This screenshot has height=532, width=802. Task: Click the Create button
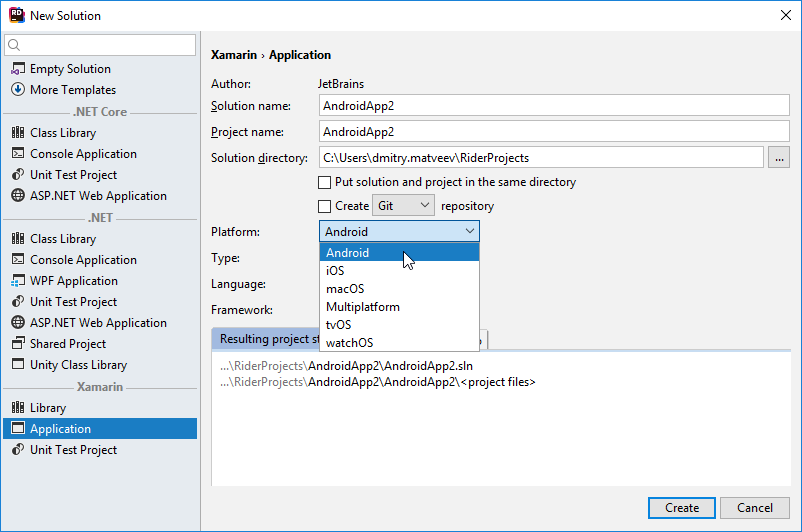point(682,508)
